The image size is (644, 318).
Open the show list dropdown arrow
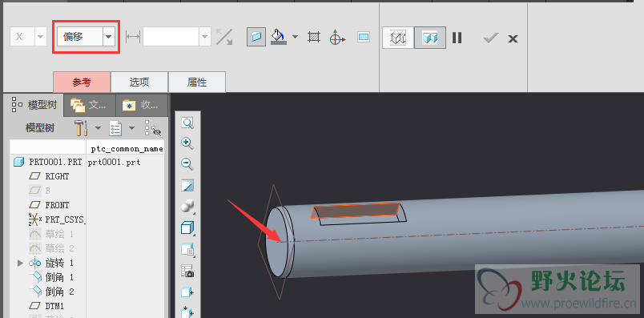pyautogui.click(x=131, y=128)
